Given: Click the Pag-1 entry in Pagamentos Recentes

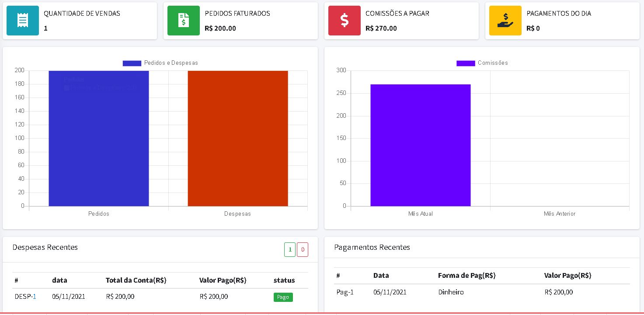Looking at the screenshot, I should pos(345,292).
